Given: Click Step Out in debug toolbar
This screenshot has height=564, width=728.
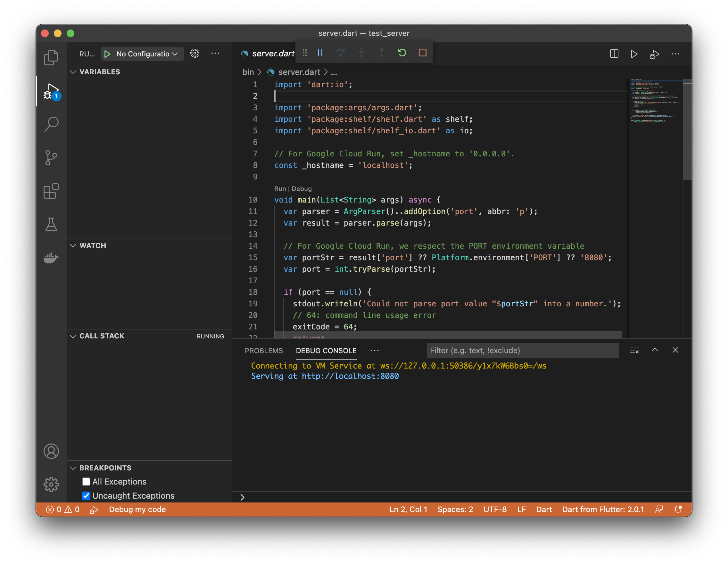Looking at the screenshot, I should 382,53.
